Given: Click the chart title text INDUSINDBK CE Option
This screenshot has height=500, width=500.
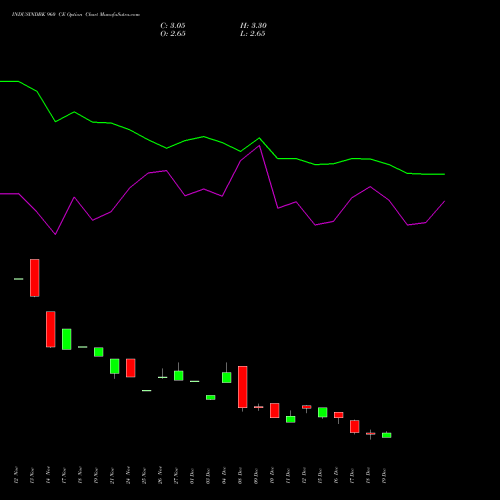Looking at the screenshot, I should (x=76, y=15).
